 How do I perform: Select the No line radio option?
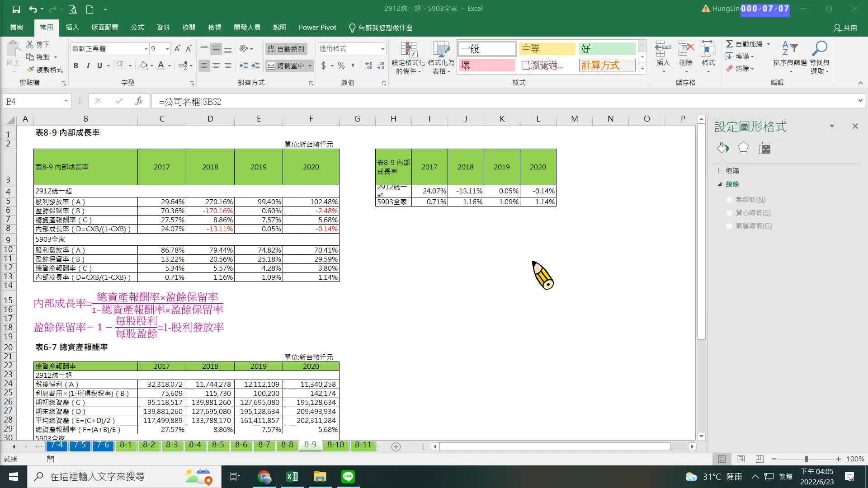coord(729,200)
